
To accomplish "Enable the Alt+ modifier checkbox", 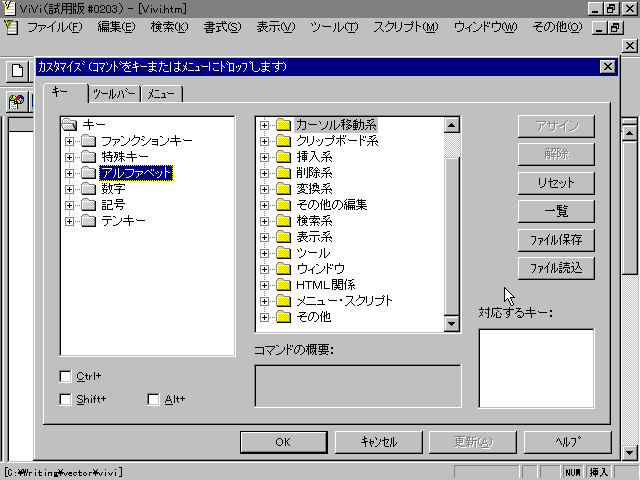I will [153, 399].
